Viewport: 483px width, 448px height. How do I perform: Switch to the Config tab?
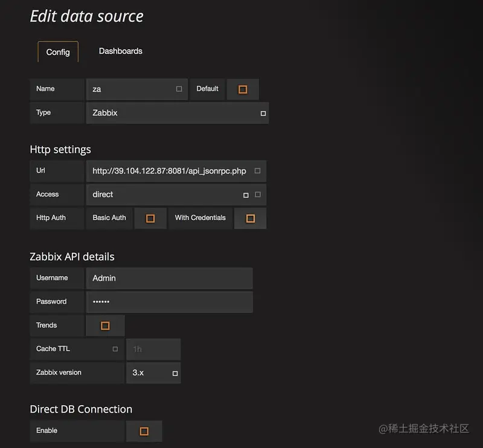tap(58, 52)
